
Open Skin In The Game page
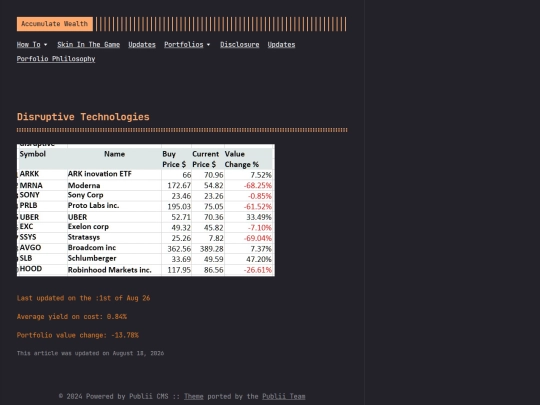click(x=89, y=44)
